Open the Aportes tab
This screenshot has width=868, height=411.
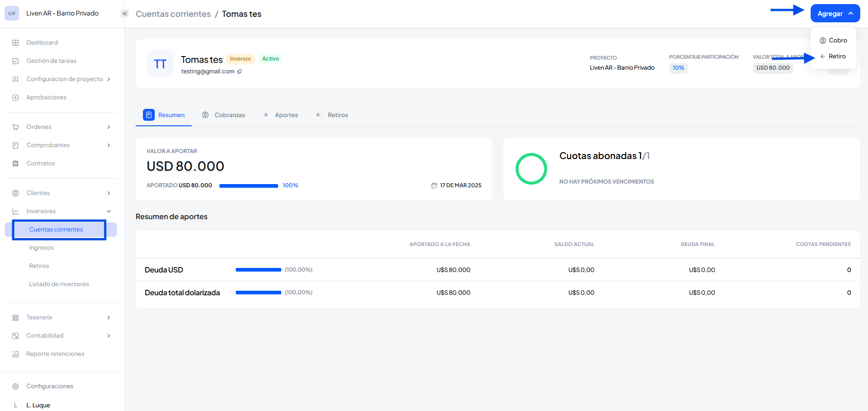point(281,115)
